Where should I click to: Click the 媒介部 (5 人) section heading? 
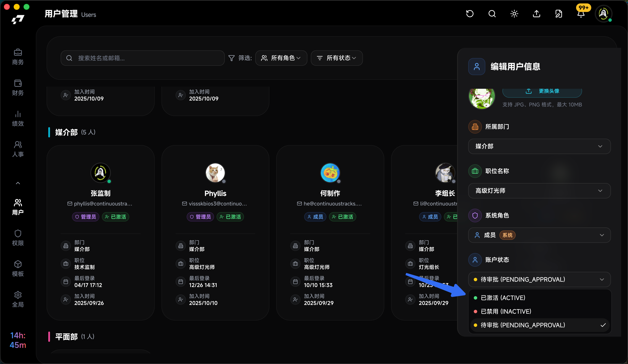(75, 132)
